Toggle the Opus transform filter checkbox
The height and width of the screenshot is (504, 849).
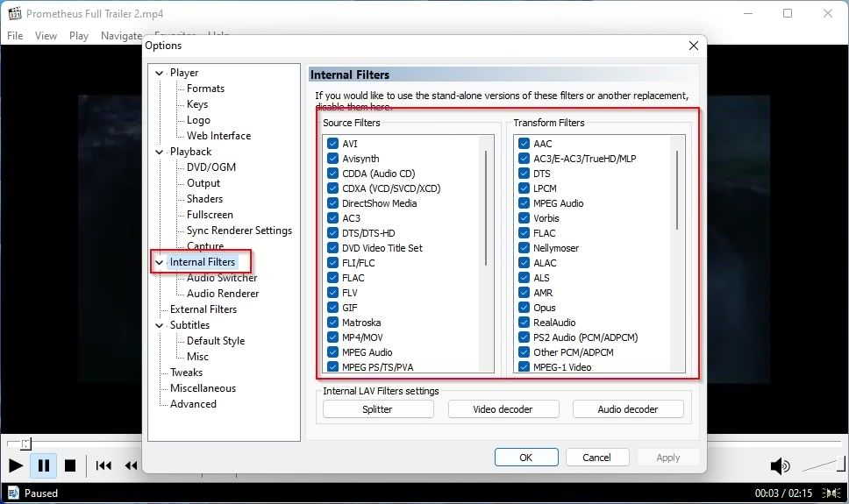point(524,308)
